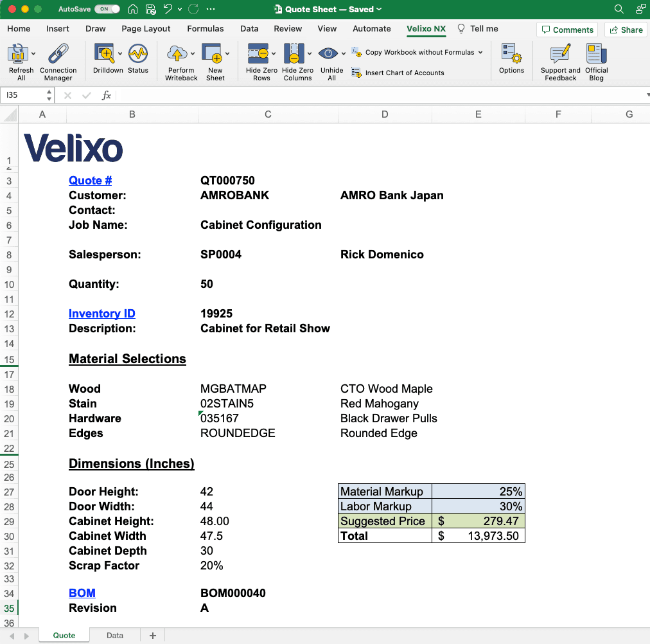Viewport: 650px width, 644px height.
Task: Select the Total 13,973.50 cell
Action: (479, 536)
